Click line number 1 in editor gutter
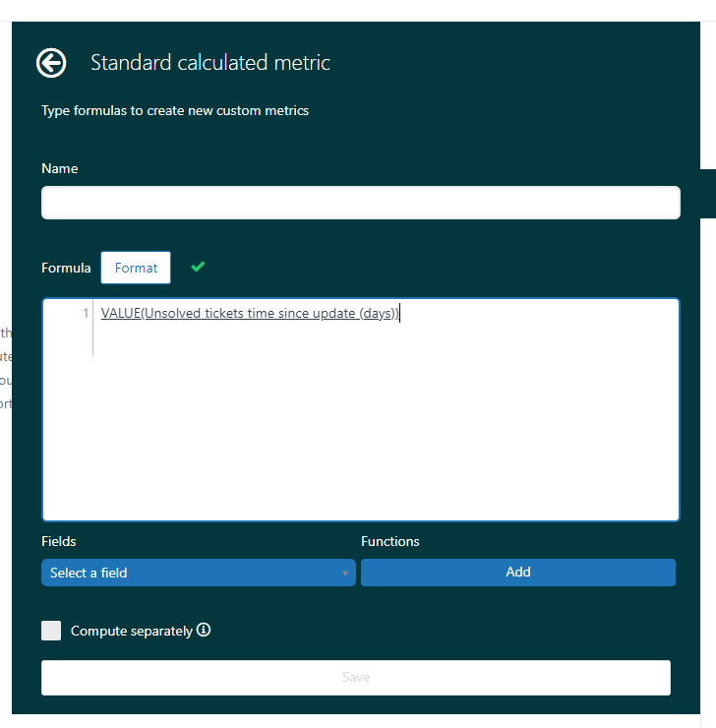 86,314
